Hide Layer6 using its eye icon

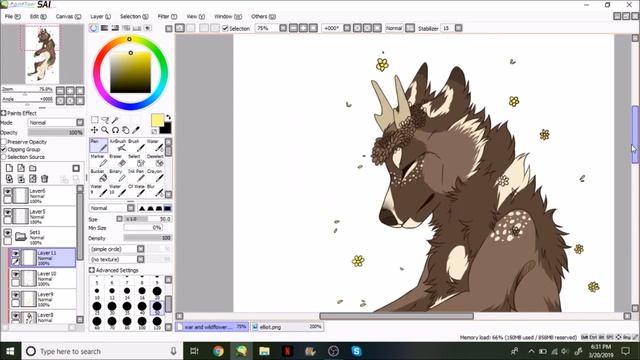pos(8,191)
